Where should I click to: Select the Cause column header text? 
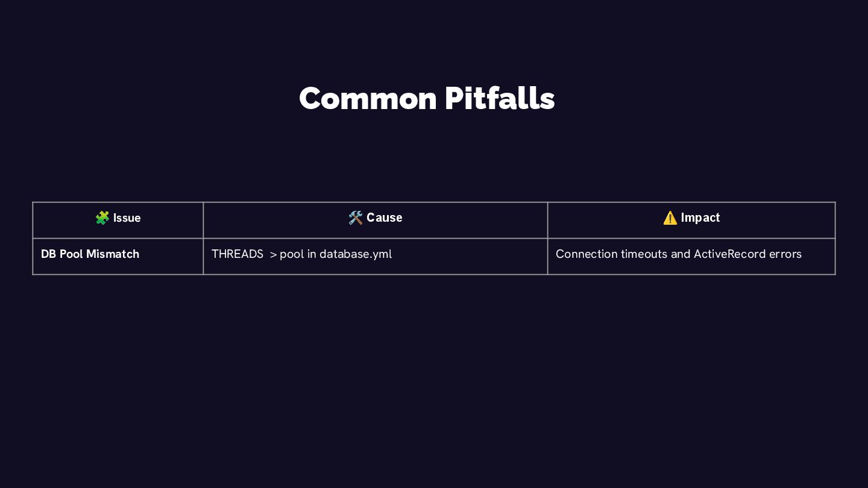click(385, 217)
